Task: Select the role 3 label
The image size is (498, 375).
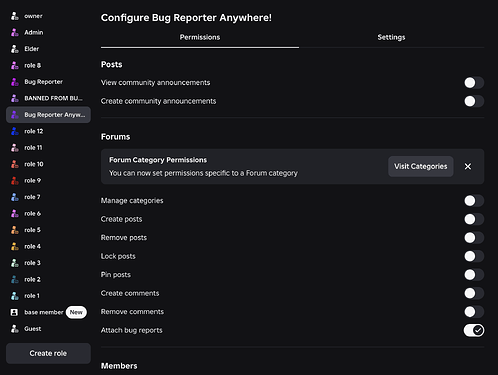Action: tap(32, 263)
